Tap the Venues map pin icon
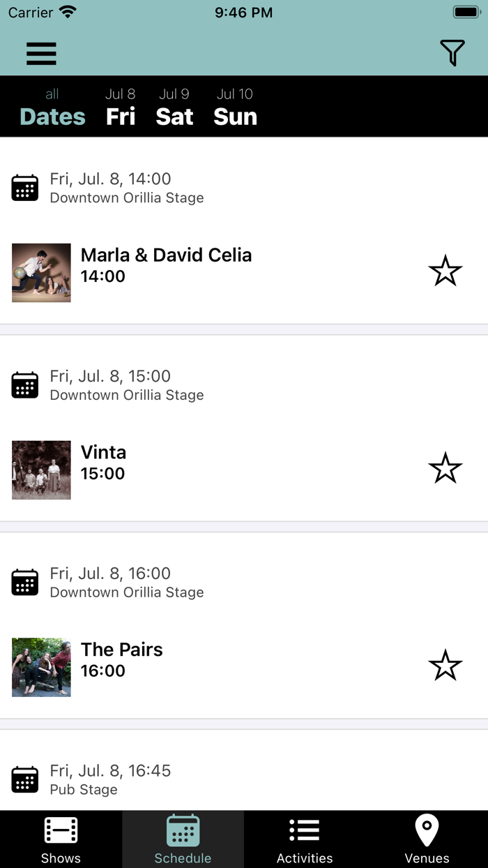Image resolution: width=488 pixels, height=868 pixels. point(427,830)
